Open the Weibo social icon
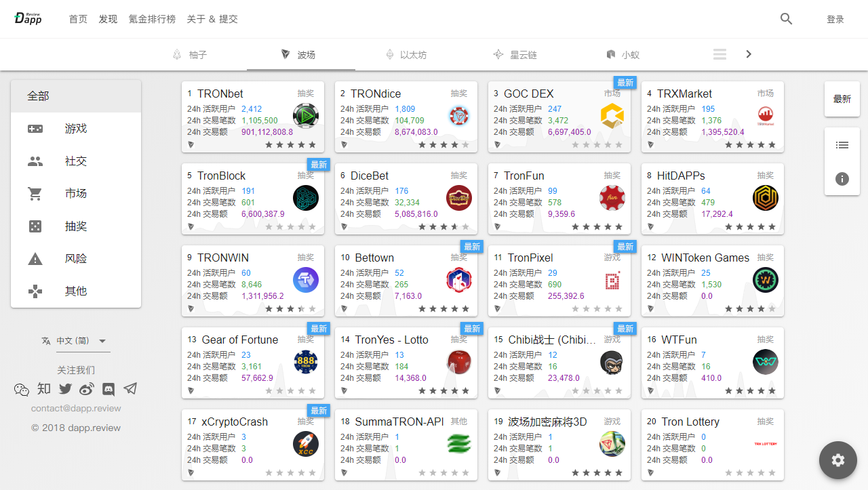The image size is (868, 490). (87, 389)
